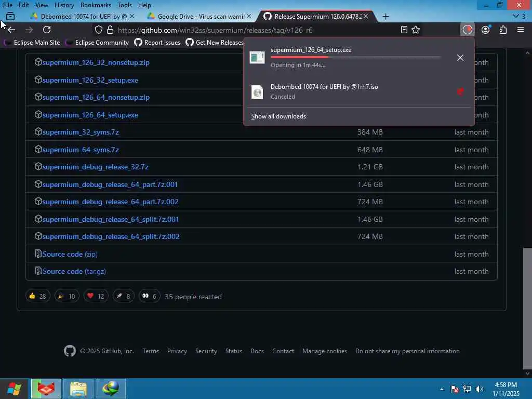Toggle the heart reaction with 12
This screenshot has width=532, height=399.
(96, 296)
